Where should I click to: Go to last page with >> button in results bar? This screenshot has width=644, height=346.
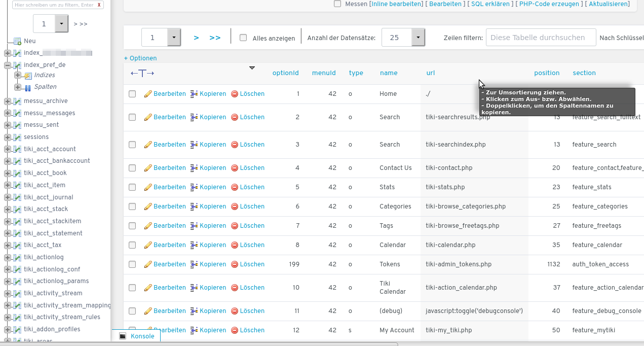pyautogui.click(x=215, y=38)
